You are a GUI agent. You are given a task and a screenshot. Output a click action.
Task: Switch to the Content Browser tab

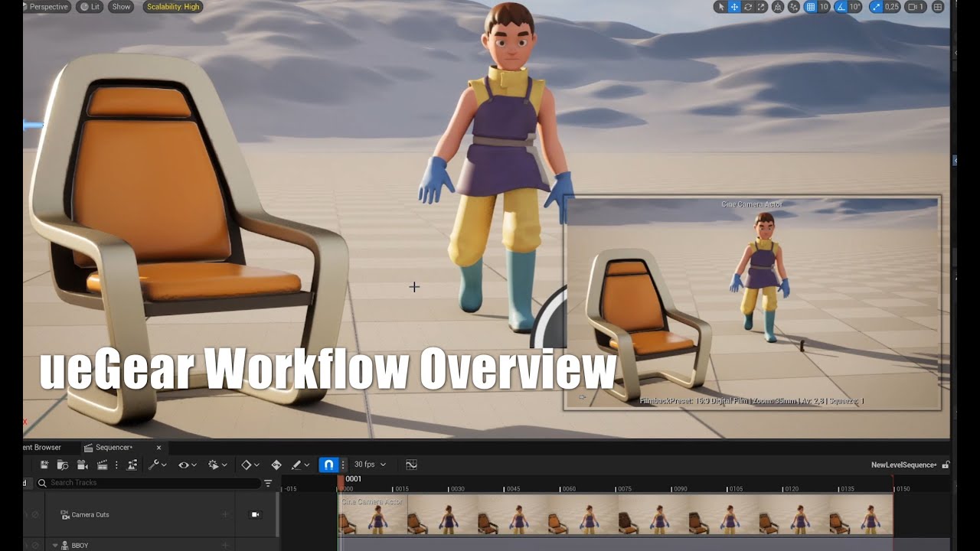42,448
